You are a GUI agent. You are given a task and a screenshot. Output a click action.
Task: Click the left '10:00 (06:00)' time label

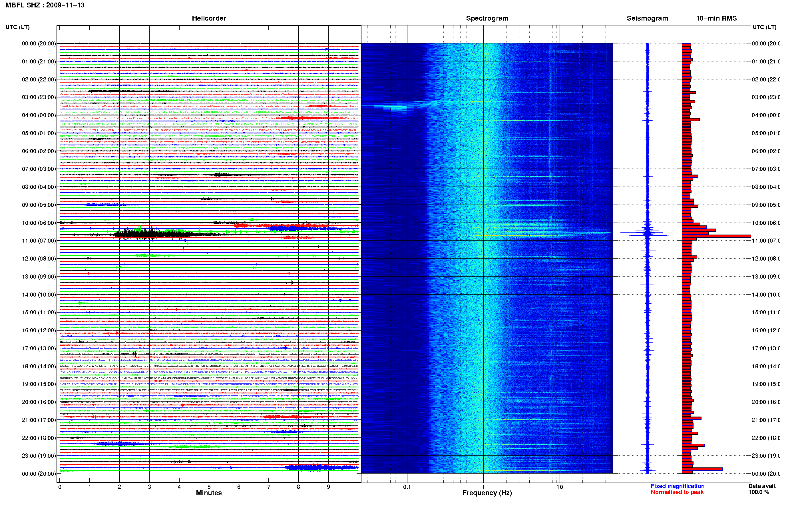point(39,223)
